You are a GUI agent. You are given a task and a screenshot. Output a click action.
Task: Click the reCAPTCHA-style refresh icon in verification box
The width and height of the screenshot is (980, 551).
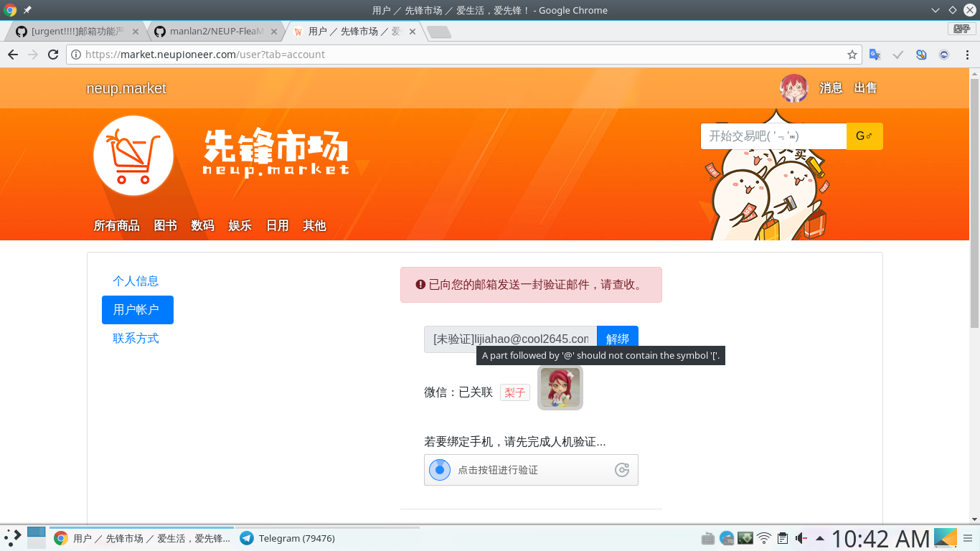tap(622, 470)
